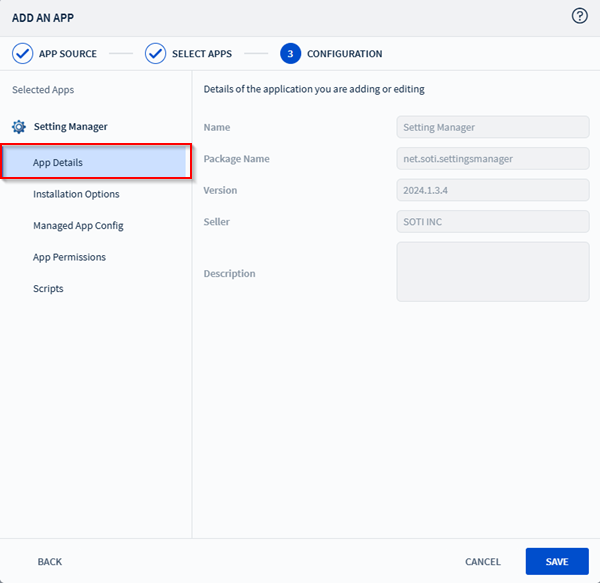
Task: Click inside the Description text area
Action: (492, 271)
